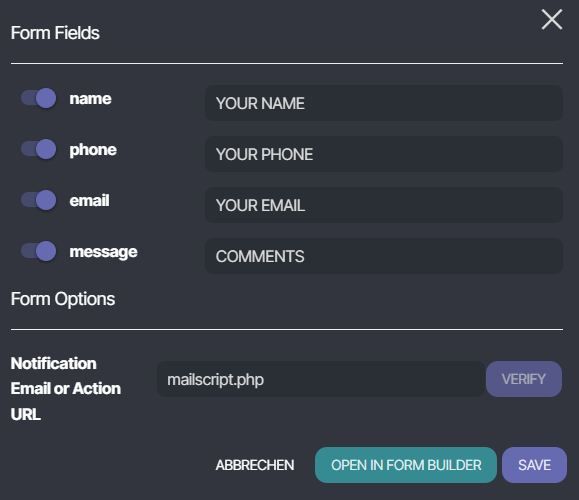Image resolution: width=579 pixels, height=500 pixels.
Task: Select the YOUR EMAIL input box
Action: coord(384,205)
